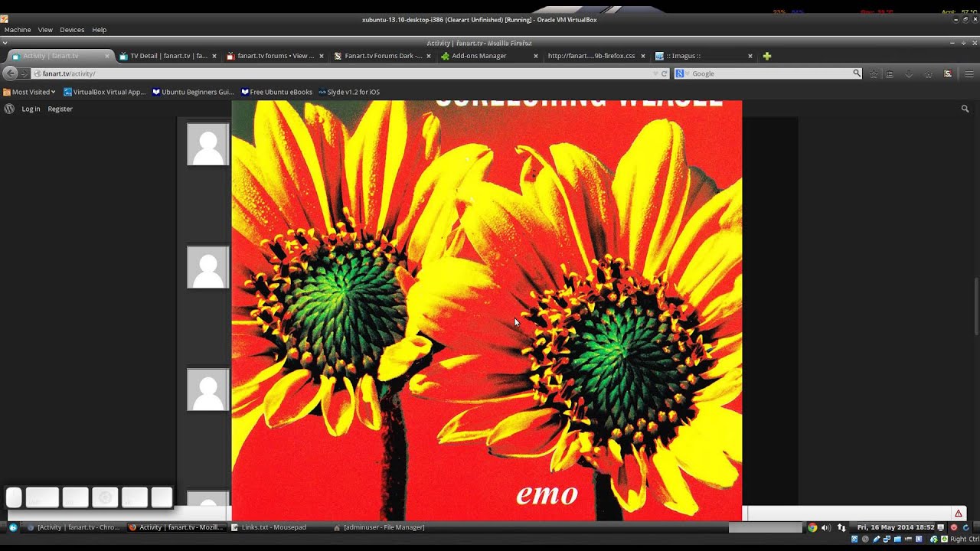980x551 pixels.
Task: Open the network connections tray icon
Action: coord(841,527)
